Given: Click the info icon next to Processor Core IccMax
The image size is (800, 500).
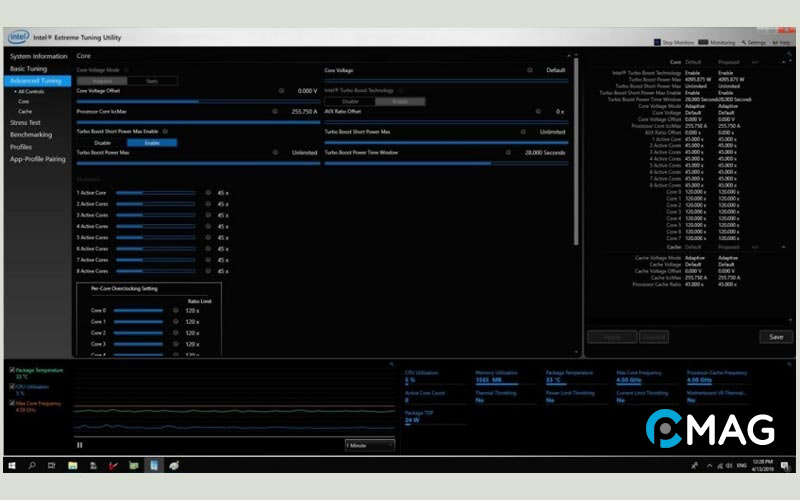Looking at the screenshot, I should click(x=275, y=111).
